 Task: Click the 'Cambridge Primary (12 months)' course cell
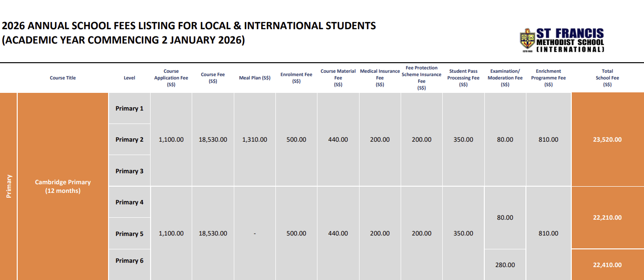coord(63,186)
